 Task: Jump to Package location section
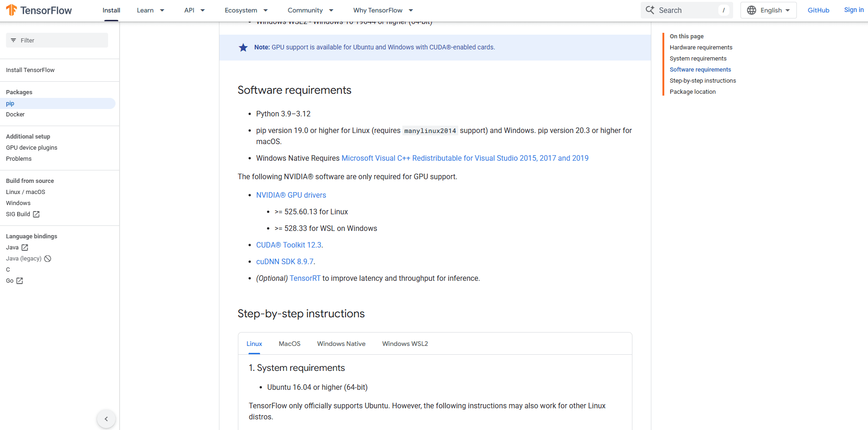[x=692, y=92]
